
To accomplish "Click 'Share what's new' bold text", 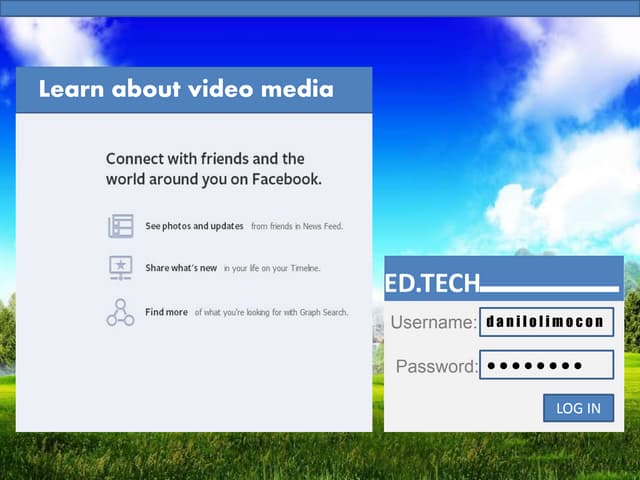I will (x=181, y=268).
